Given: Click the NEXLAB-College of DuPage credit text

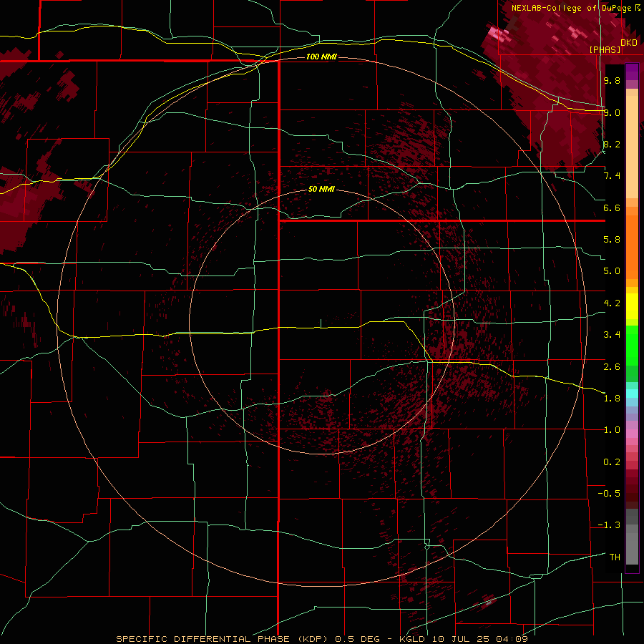Looking at the screenshot, I should point(572,8).
